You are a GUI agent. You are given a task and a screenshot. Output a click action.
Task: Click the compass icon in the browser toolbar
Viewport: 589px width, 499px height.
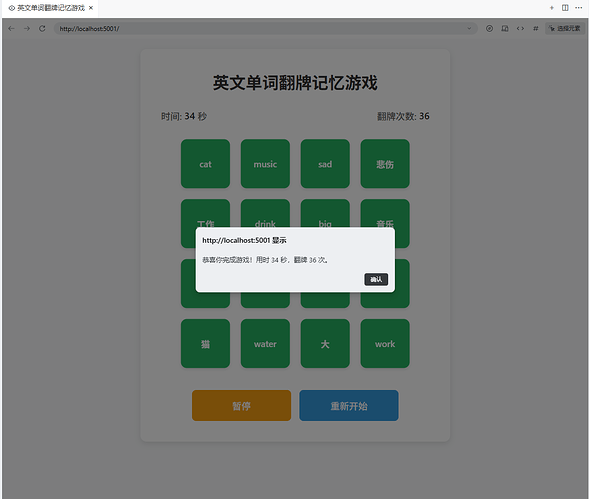489,29
